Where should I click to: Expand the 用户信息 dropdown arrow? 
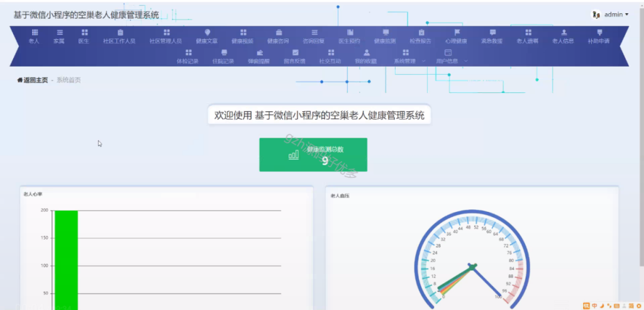[x=466, y=61]
